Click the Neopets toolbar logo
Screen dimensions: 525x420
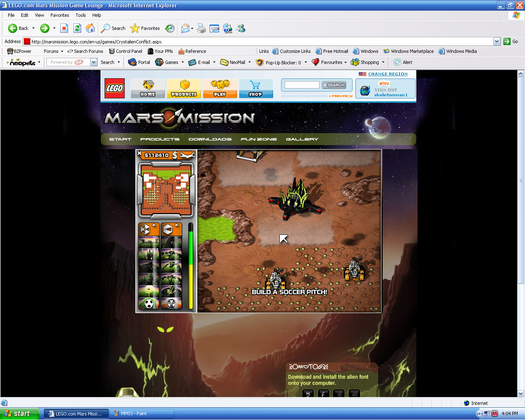point(22,62)
